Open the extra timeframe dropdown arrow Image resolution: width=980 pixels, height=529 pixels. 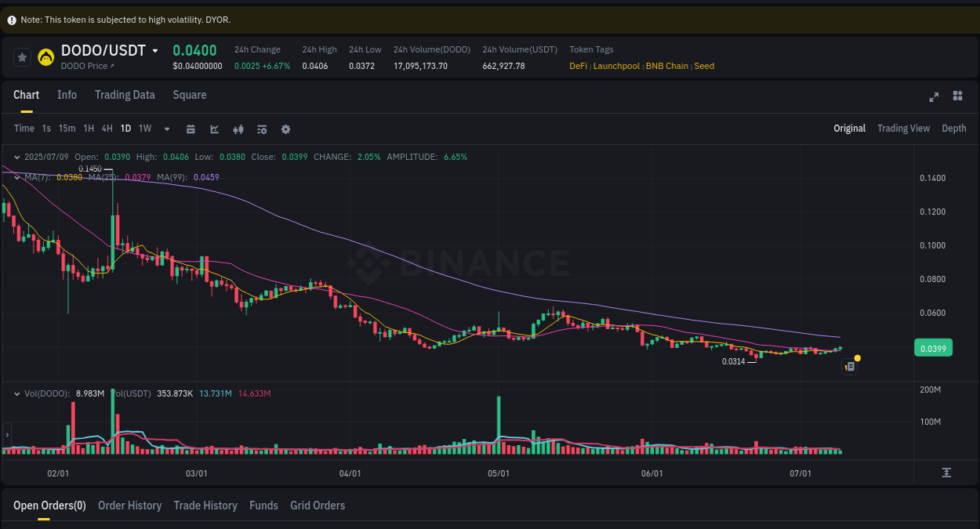[x=166, y=129]
